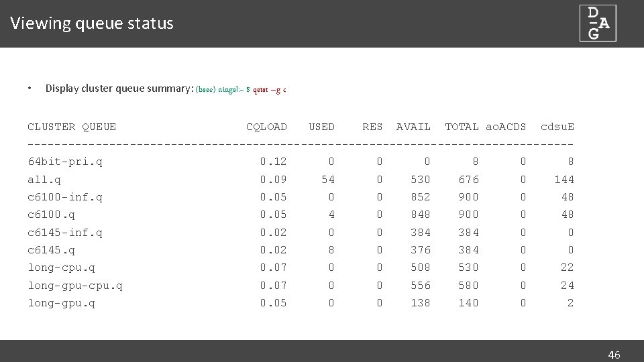
Task: Click the AVAIL column header
Action: pos(413,127)
